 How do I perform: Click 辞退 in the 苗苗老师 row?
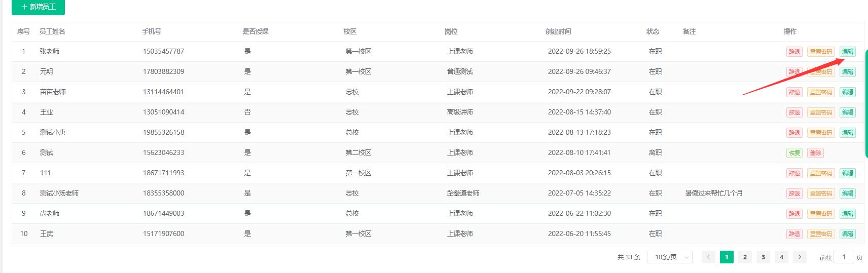click(x=794, y=92)
